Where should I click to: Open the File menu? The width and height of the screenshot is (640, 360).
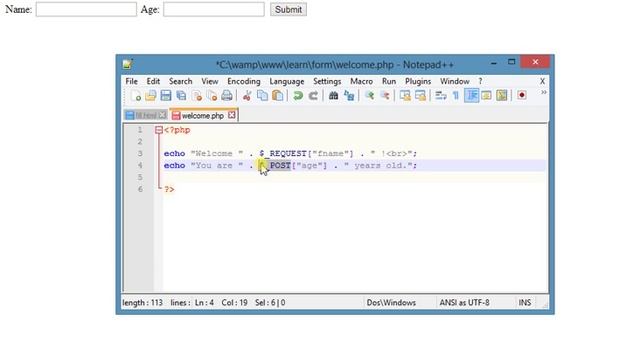click(x=131, y=81)
